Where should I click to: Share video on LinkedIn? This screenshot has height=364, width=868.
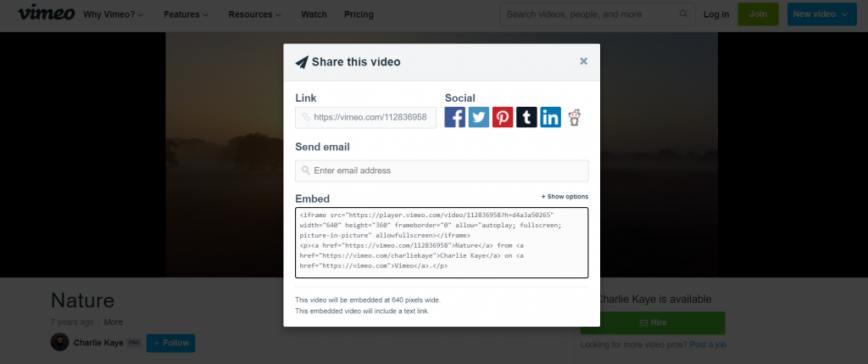point(550,117)
